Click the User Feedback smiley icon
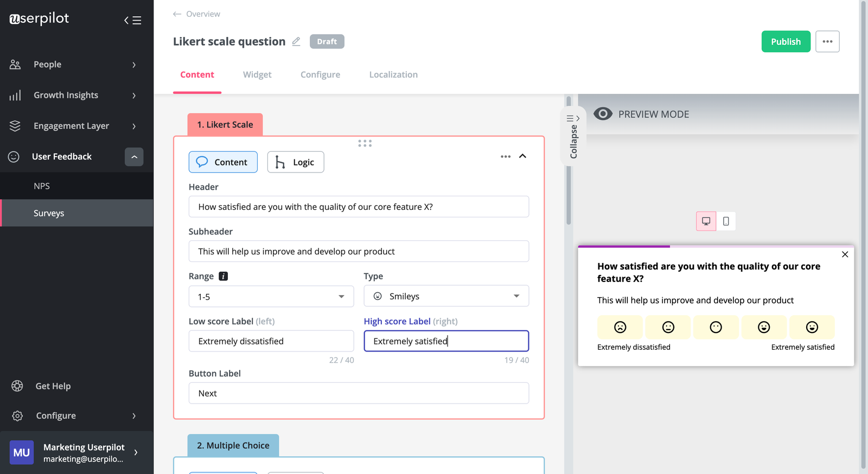The height and width of the screenshot is (474, 868). [x=14, y=157]
